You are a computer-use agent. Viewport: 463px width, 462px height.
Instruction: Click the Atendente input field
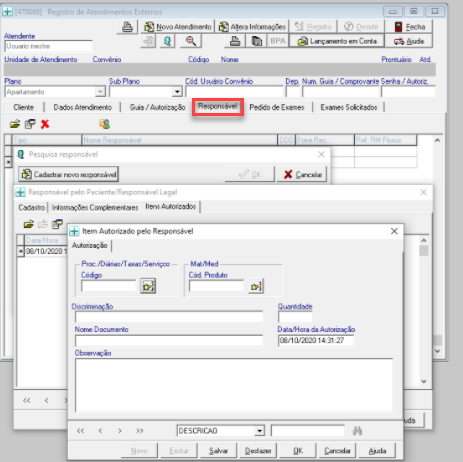[49, 46]
